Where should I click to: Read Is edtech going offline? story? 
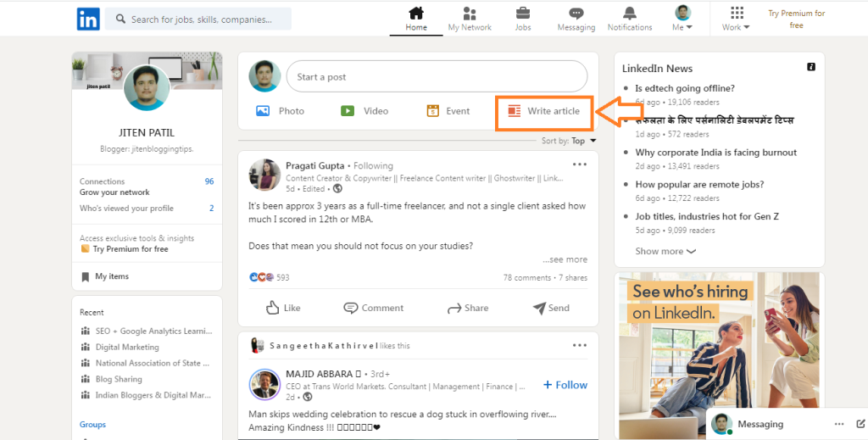[685, 88]
